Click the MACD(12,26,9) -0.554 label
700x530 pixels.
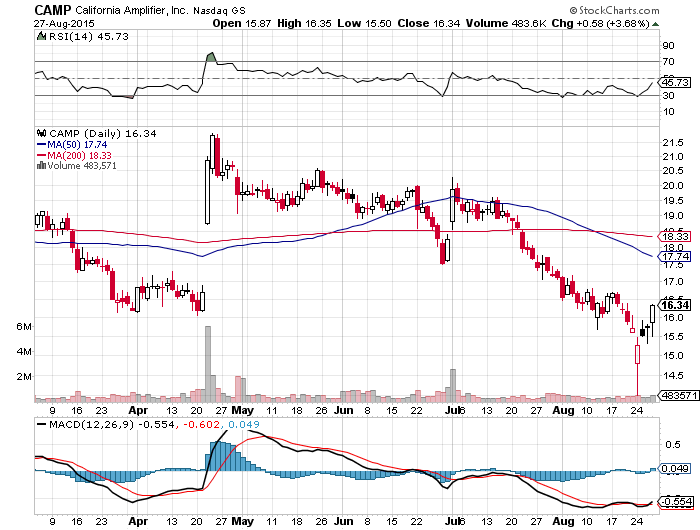[x=112, y=425]
